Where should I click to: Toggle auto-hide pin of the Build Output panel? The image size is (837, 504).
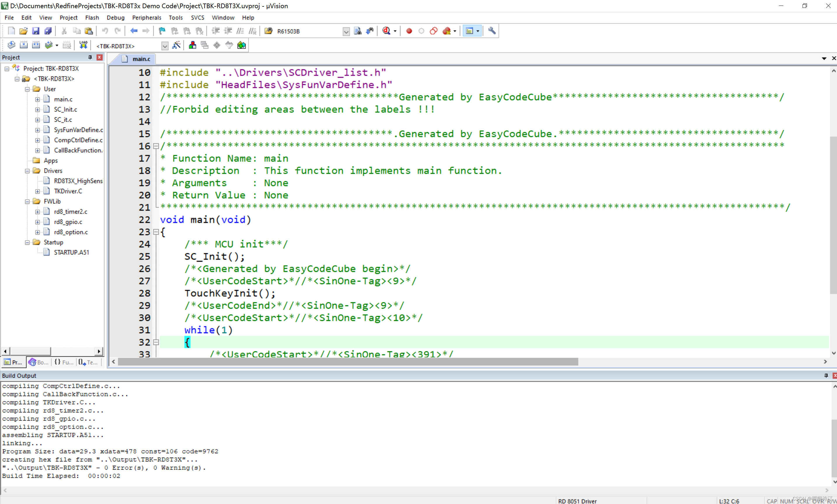(x=826, y=375)
